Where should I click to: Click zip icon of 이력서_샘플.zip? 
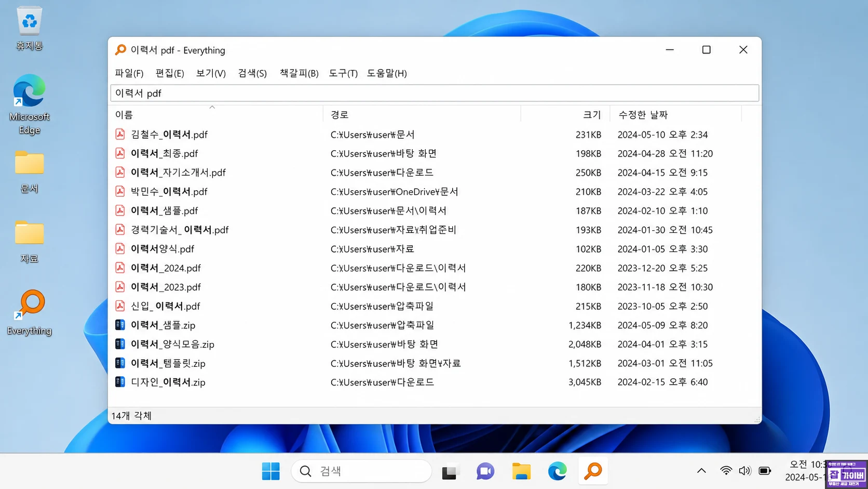120,325
